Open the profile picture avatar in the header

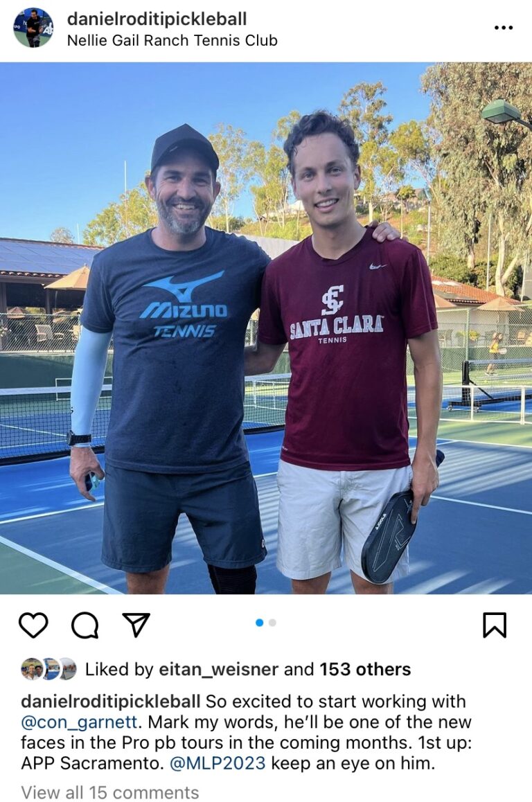[x=33, y=28]
